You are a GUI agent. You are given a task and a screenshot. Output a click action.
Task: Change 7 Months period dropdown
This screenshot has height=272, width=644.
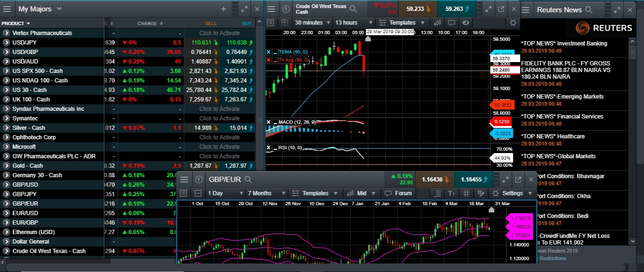point(267,193)
